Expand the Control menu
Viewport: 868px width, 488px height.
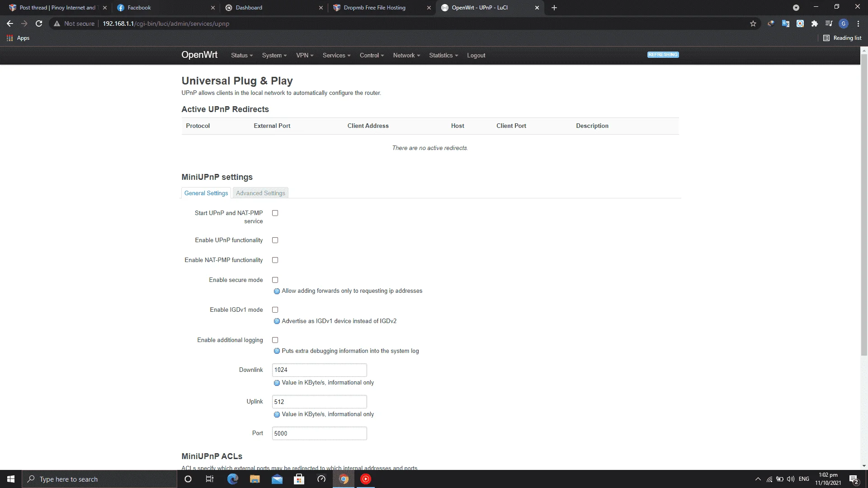(372, 55)
